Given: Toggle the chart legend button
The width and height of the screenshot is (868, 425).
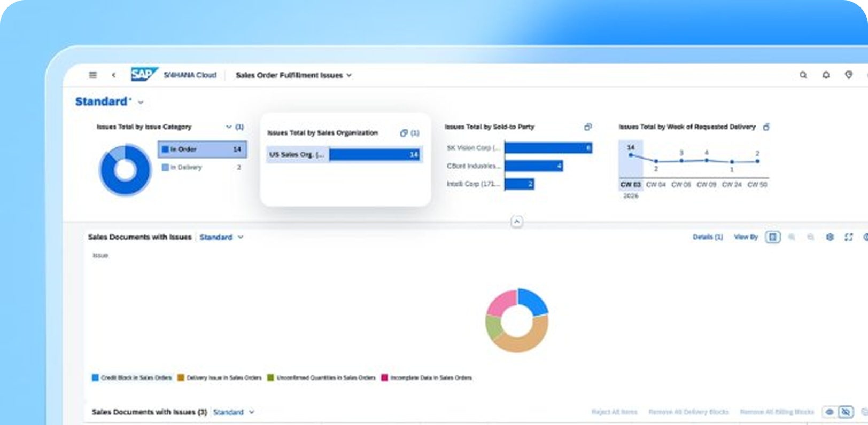Looking at the screenshot, I should [773, 237].
